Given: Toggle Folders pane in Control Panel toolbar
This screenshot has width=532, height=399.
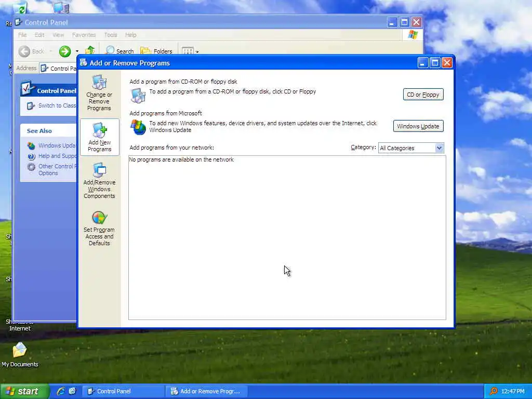Looking at the screenshot, I should [156, 51].
